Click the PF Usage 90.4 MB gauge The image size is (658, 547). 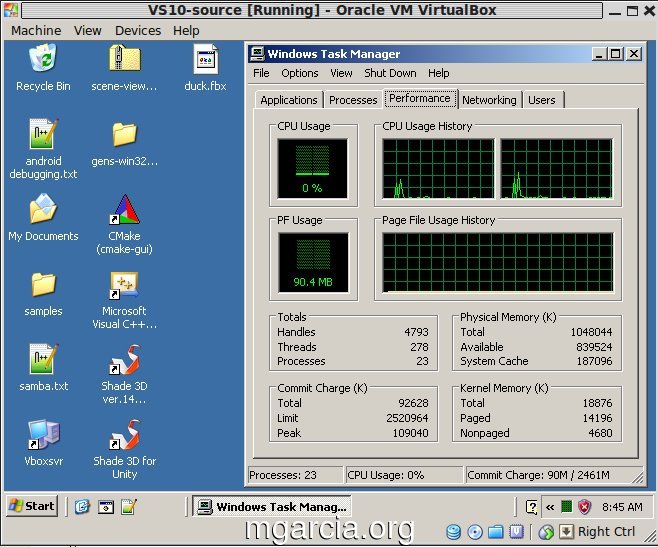tap(313, 262)
